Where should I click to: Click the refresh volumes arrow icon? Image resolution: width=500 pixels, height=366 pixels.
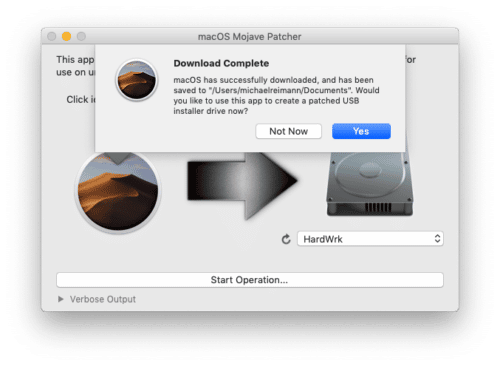click(286, 239)
